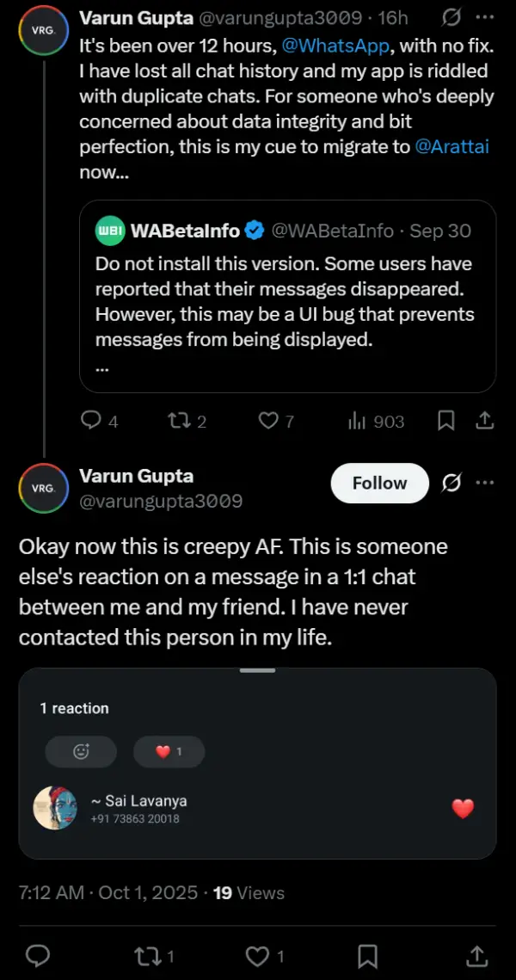516x980 pixels.
Task: Retweet the main tweet at the bottom
Action: click(x=148, y=955)
